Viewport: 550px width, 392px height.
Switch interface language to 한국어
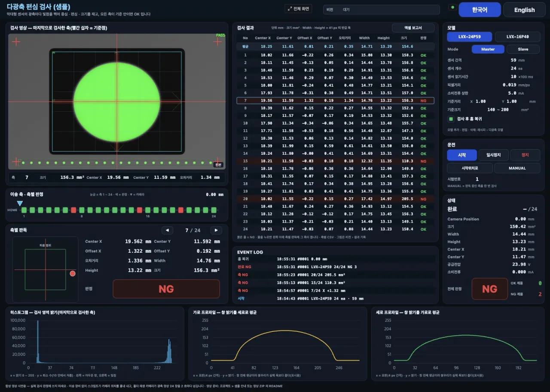tap(480, 10)
